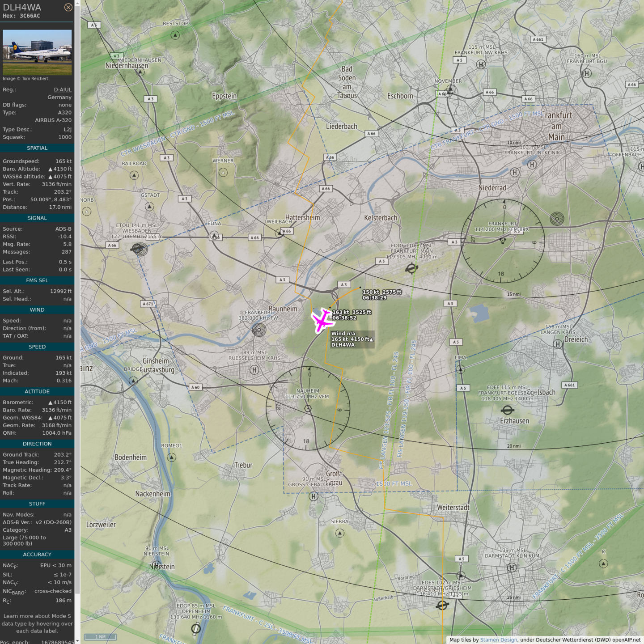The width and height of the screenshot is (644, 644).
Task: Close the DLH4WA aircraft info panel
Action: 68,7
